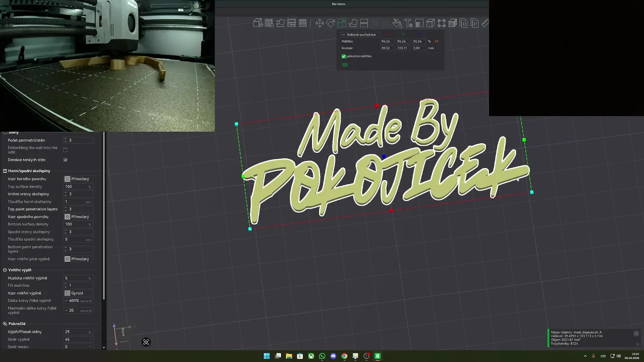The image size is (644, 362).
Task: Select the Lay on face tool
Action: [353, 23]
